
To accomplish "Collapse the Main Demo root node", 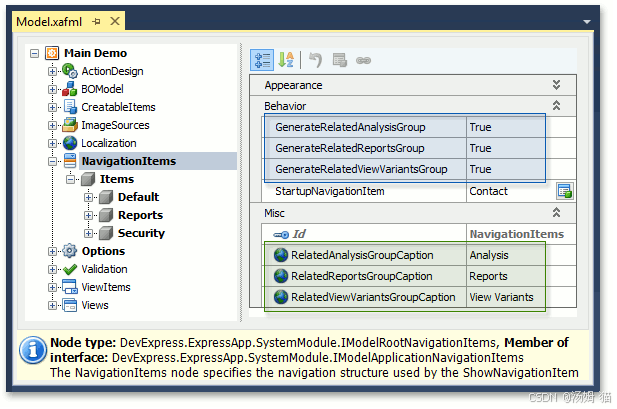I will [x=35, y=53].
